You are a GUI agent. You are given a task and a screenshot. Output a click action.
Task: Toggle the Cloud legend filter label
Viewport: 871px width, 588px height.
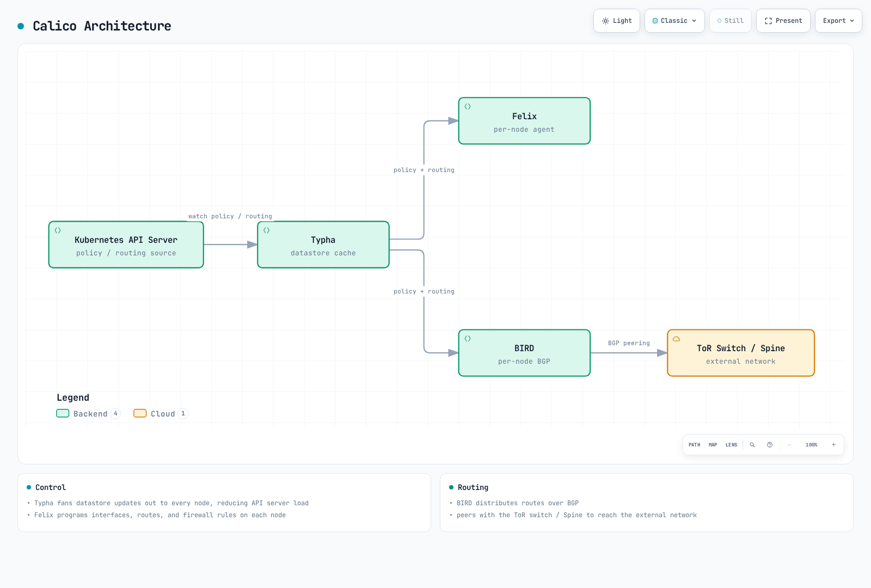coord(163,414)
